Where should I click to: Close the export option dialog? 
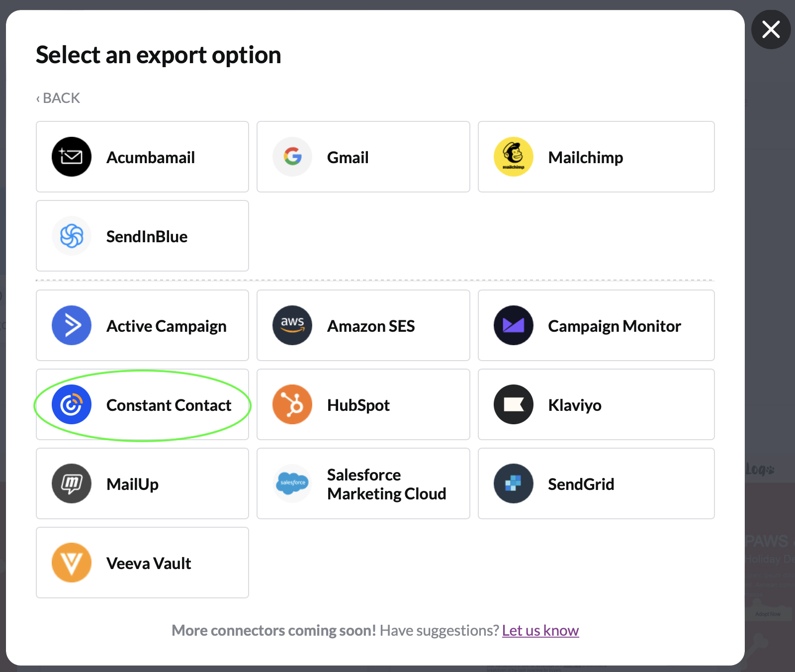[x=771, y=29]
